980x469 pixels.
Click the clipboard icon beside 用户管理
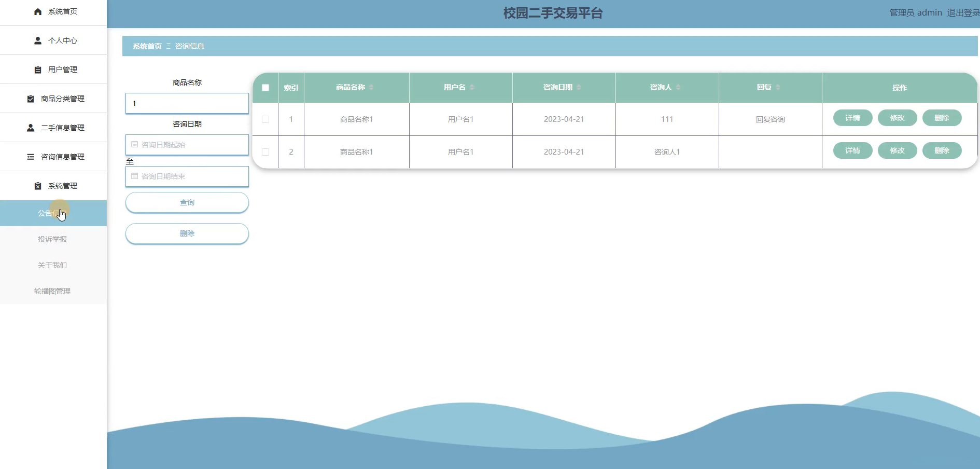[x=38, y=70]
